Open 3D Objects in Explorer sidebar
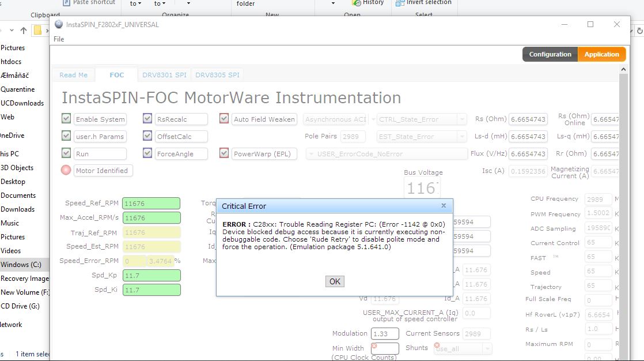 [17, 168]
